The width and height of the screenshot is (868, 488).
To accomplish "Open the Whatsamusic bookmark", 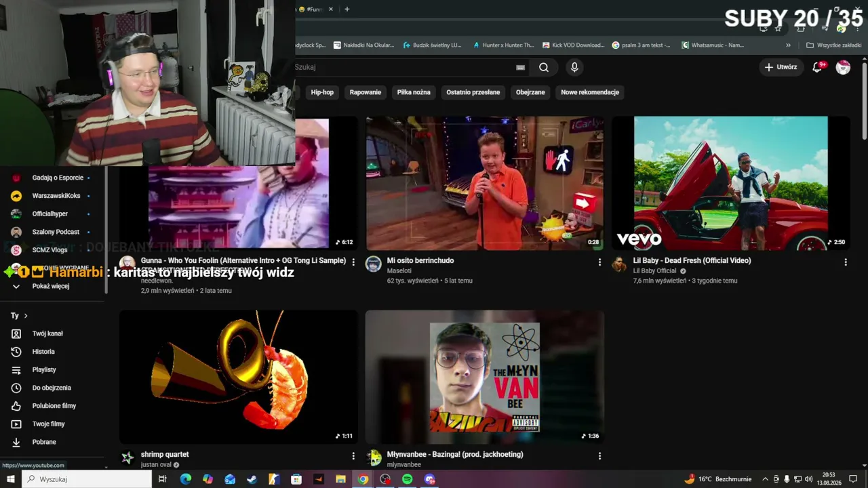I will (713, 45).
